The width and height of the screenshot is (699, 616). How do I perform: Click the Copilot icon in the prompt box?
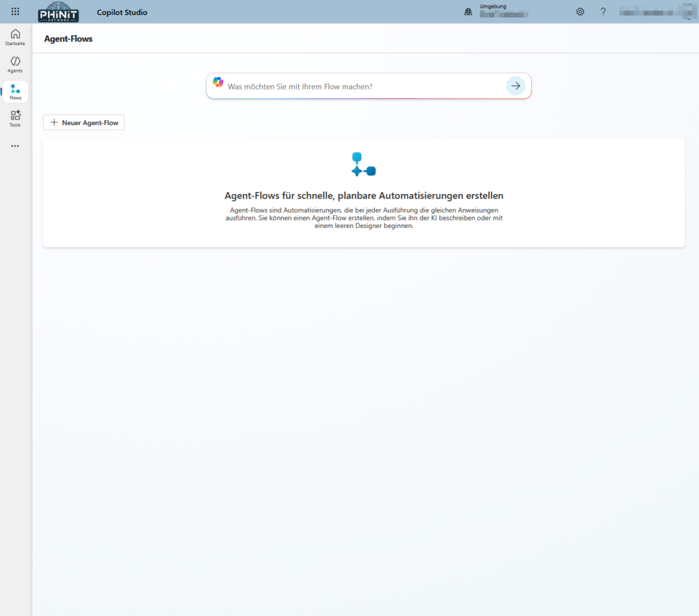tap(218, 83)
